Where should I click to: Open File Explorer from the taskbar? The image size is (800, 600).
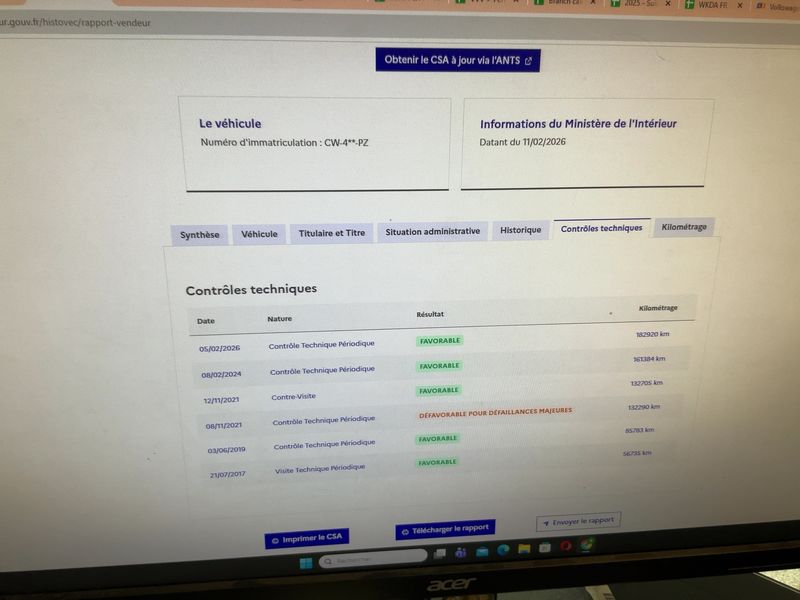524,549
